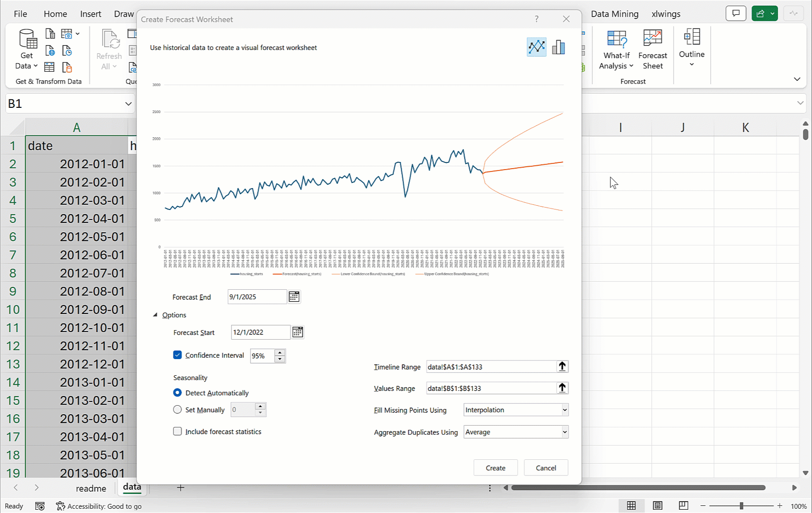812x513 pixels.
Task: Select the column chart forecast type icon
Action: pos(558,47)
